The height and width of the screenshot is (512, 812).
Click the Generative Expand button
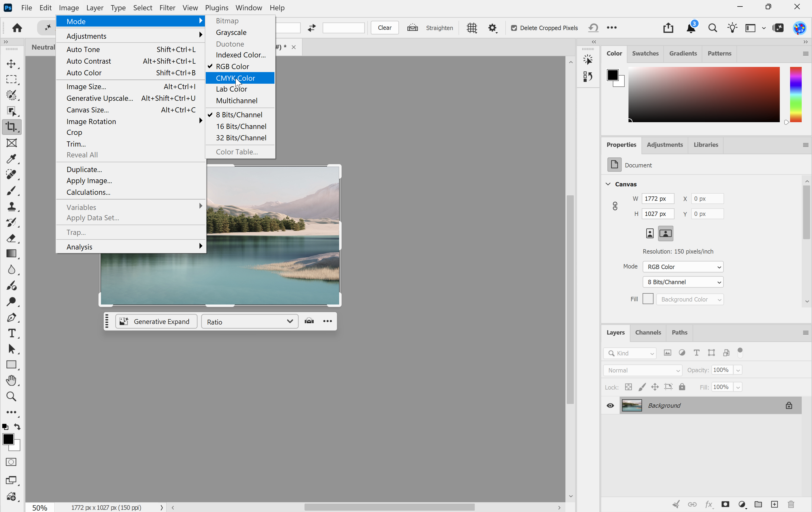[156, 322]
